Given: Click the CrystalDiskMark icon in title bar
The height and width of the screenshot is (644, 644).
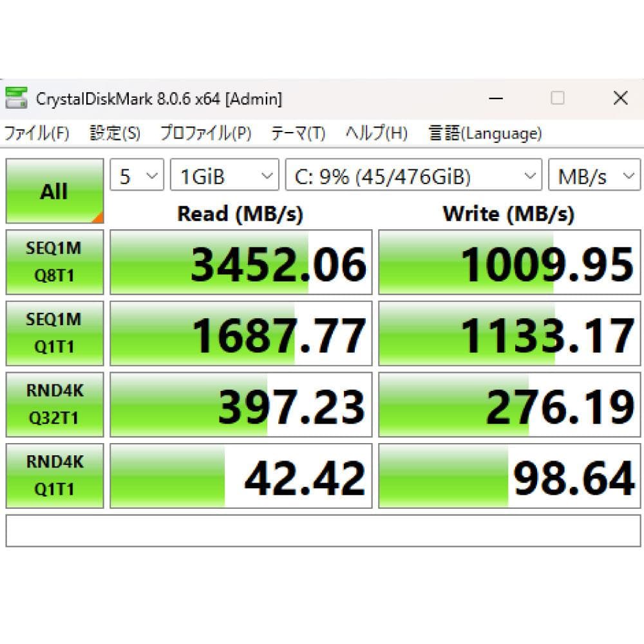Looking at the screenshot, I should pyautogui.click(x=16, y=98).
